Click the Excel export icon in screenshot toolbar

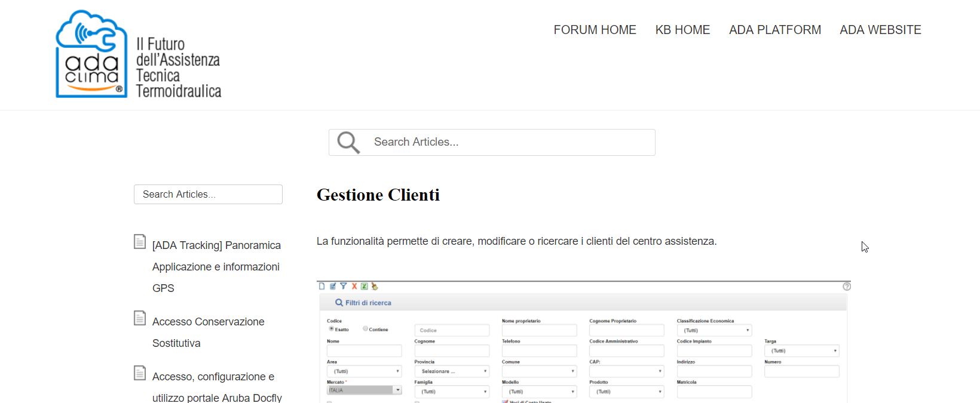coord(365,286)
